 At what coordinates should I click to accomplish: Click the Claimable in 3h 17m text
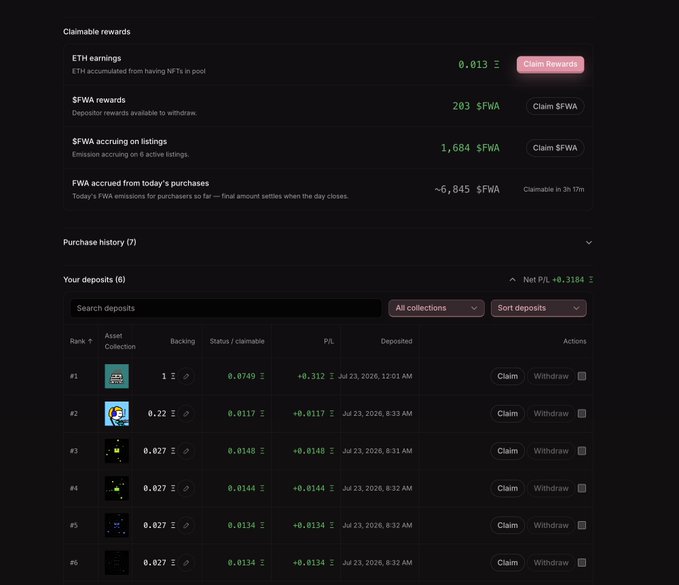click(x=553, y=189)
